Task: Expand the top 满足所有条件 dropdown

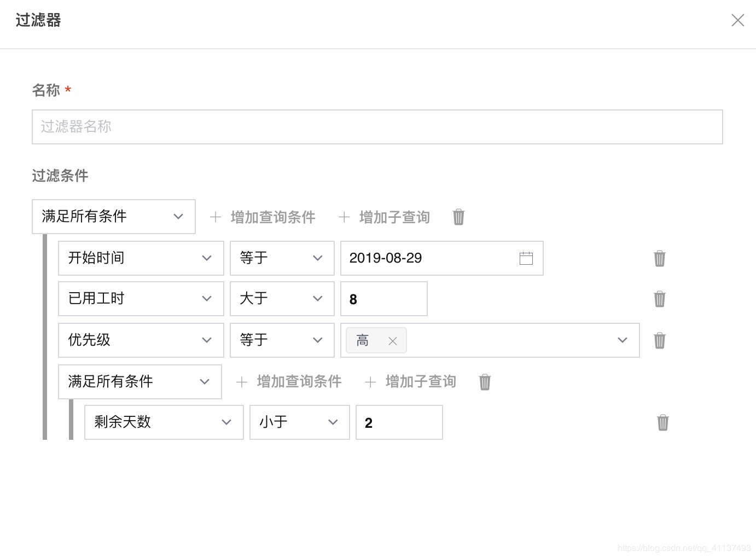Action: click(178, 216)
